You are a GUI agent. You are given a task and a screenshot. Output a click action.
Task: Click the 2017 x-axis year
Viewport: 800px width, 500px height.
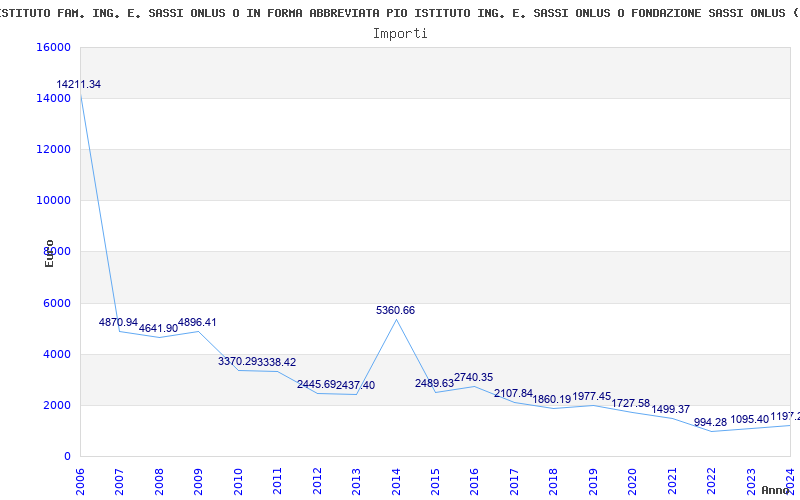[x=514, y=482]
